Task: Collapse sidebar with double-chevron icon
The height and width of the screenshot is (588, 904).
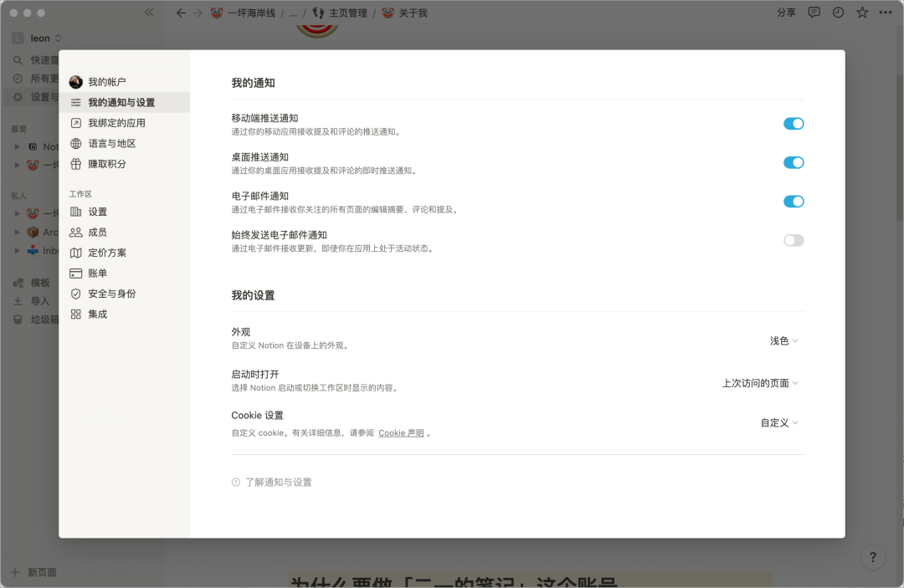Action: (x=149, y=12)
